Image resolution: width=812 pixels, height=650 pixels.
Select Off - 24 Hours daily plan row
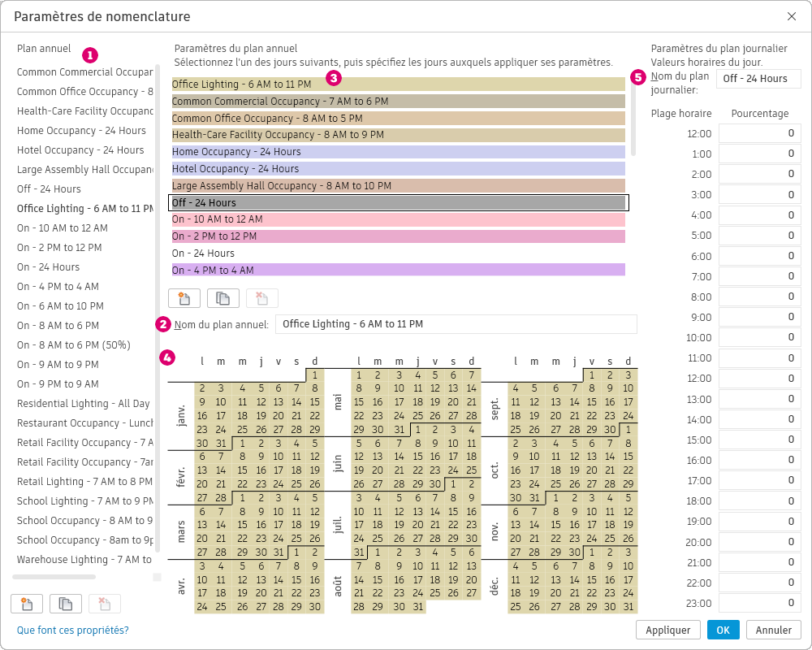coord(398,202)
